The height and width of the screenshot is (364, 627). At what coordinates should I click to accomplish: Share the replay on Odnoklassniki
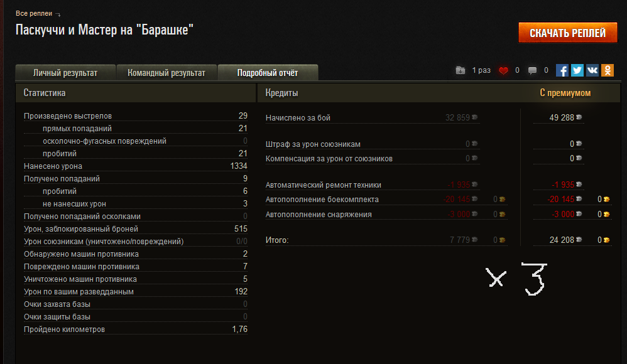(x=608, y=70)
